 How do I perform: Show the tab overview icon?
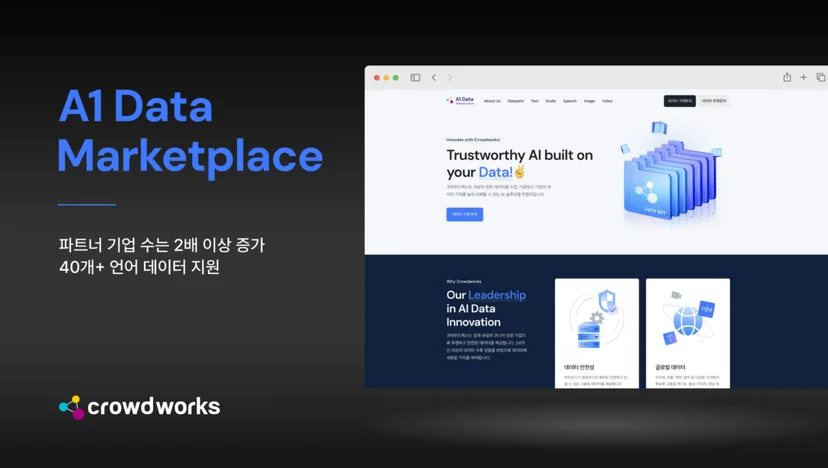[x=821, y=78]
